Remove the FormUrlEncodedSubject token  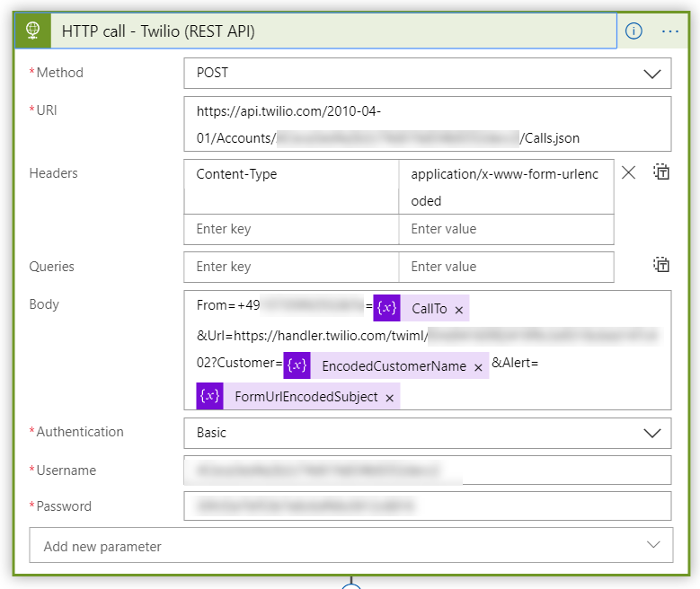(x=390, y=398)
